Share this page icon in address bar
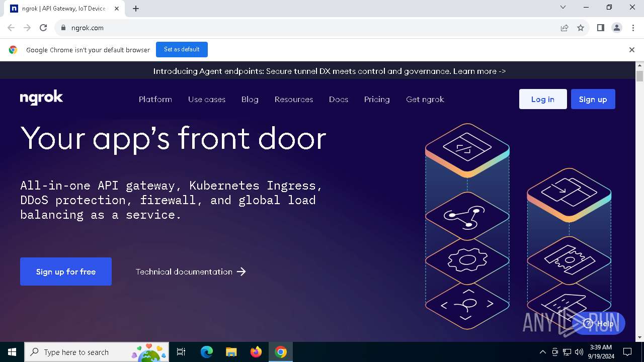This screenshot has width=644, height=362. pos(565,28)
